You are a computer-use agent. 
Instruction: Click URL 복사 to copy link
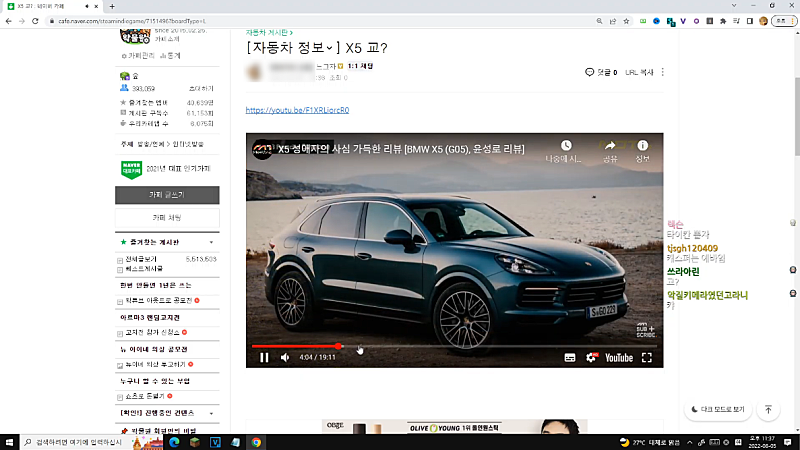[x=639, y=72]
